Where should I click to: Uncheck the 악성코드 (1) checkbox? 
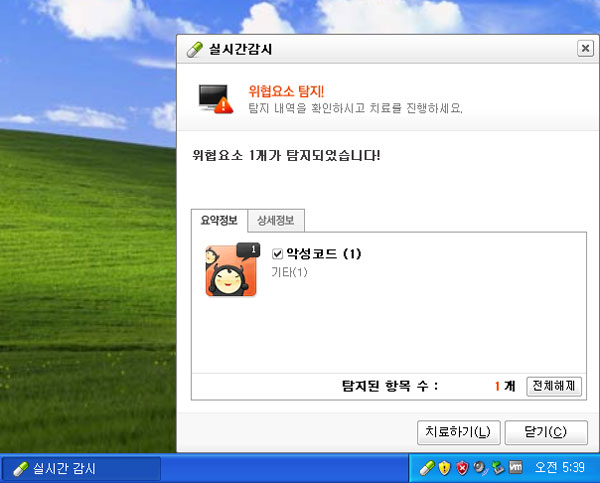pyautogui.click(x=278, y=255)
